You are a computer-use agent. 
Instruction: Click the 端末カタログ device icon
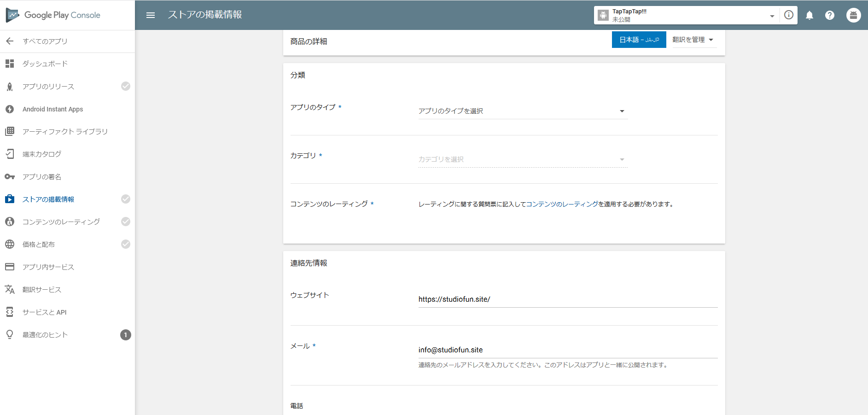[10, 154]
